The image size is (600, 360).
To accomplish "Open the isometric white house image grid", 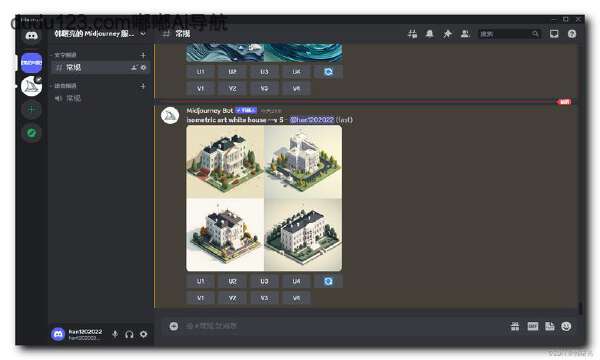I will coord(264,198).
